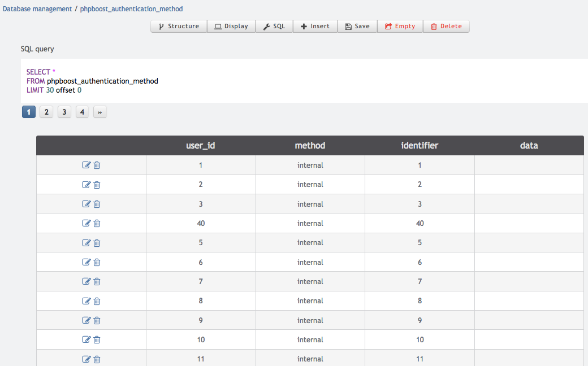Delete the row with user_id 5
588x366 pixels.
tap(97, 243)
